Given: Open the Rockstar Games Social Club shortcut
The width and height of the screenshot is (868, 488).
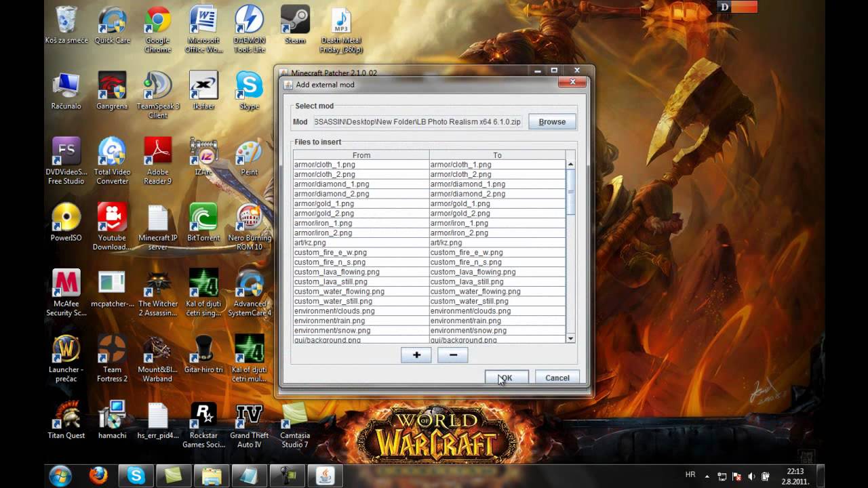Looking at the screenshot, I should 203,424.
